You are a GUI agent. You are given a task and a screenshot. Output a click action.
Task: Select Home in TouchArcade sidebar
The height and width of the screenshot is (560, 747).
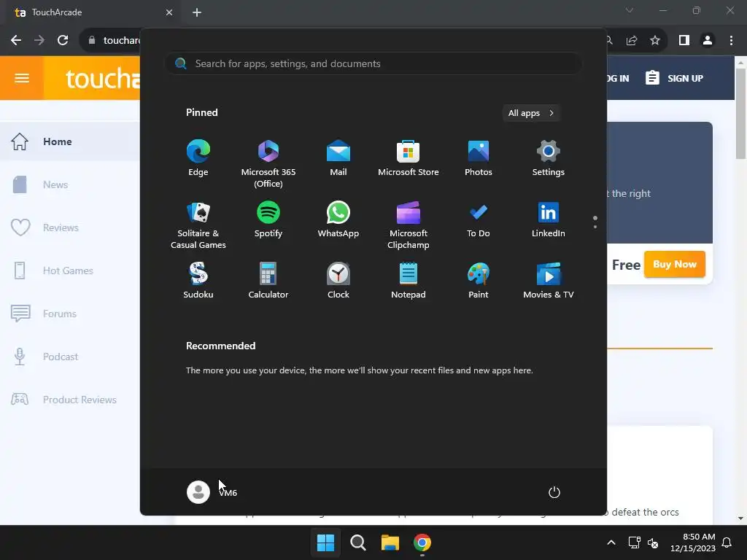[70, 141]
